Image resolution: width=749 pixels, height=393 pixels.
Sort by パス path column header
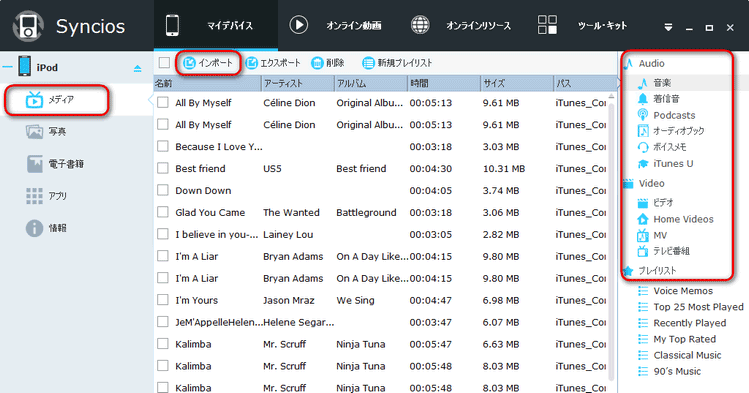pyautogui.click(x=586, y=84)
